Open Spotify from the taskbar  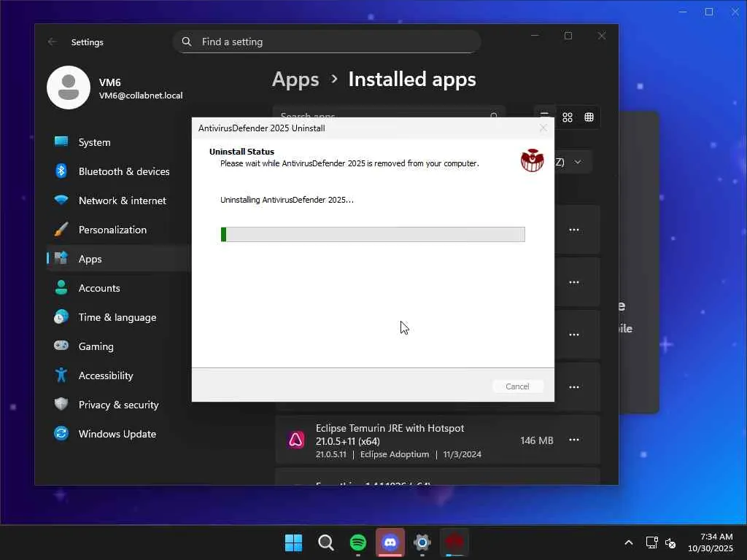357,542
